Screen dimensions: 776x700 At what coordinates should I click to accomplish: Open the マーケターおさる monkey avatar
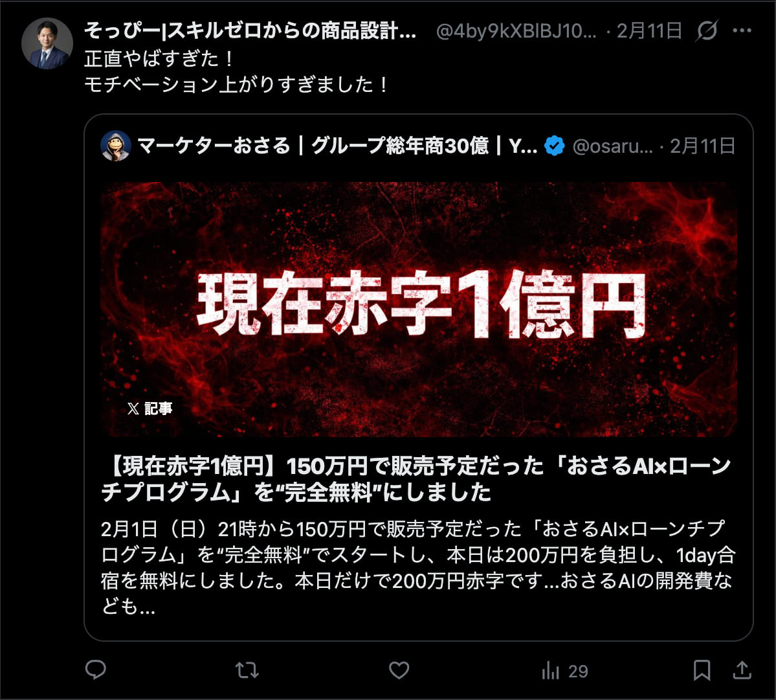pos(116,146)
